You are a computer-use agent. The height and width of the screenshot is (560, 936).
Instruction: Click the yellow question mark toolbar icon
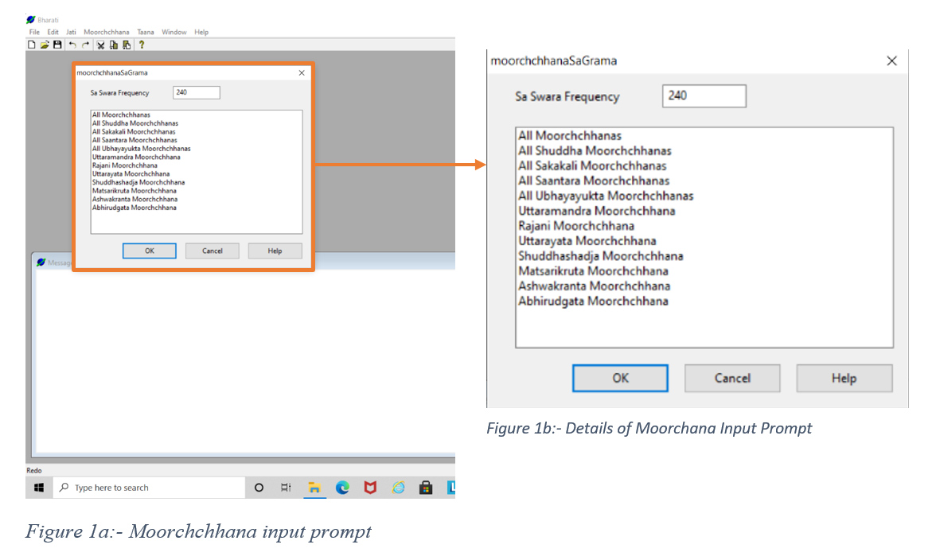(x=142, y=45)
